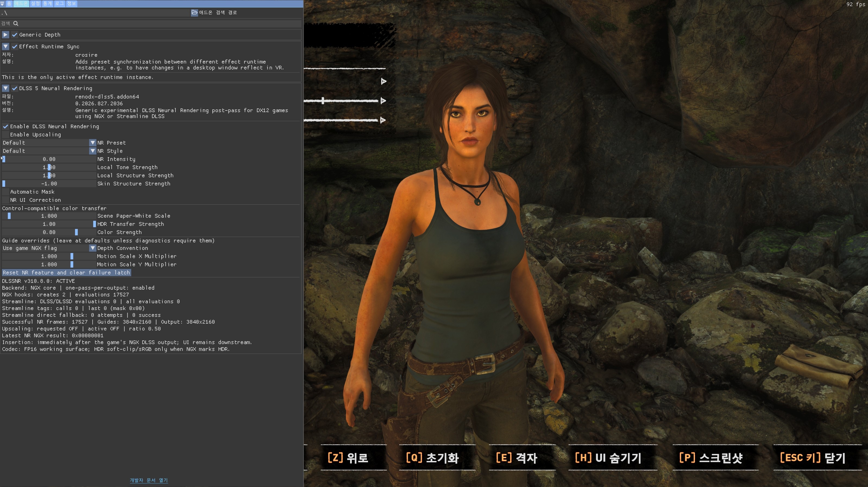Select the 애드온 tab
This screenshot has height=487, width=868.
coord(21,3)
